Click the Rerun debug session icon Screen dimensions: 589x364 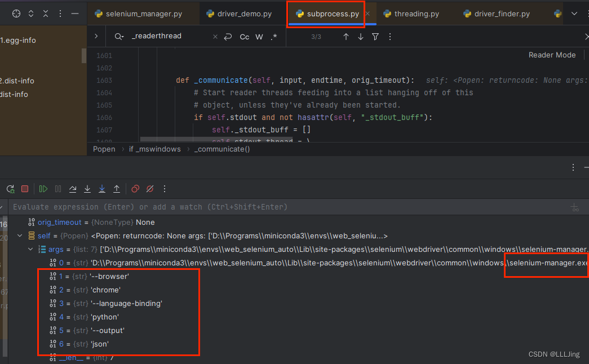tap(10, 189)
